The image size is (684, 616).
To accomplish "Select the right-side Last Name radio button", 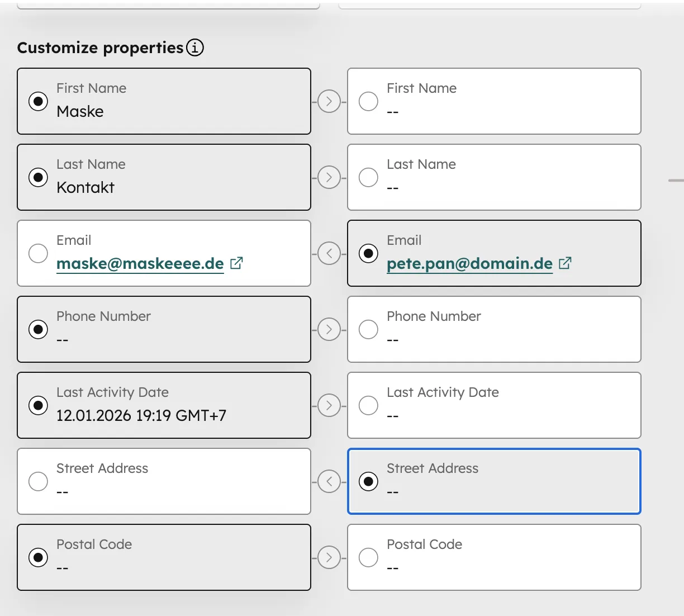I will tap(368, 177).
